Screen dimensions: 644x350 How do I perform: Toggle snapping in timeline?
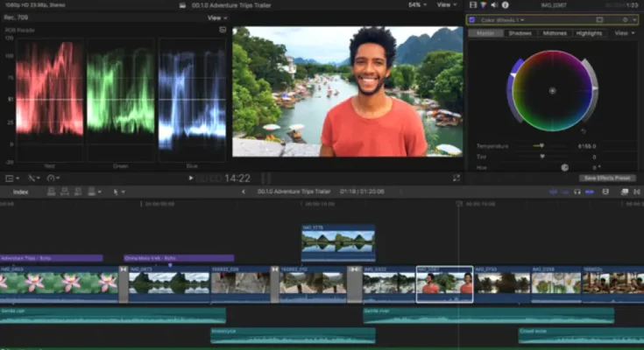pos(590,192)
